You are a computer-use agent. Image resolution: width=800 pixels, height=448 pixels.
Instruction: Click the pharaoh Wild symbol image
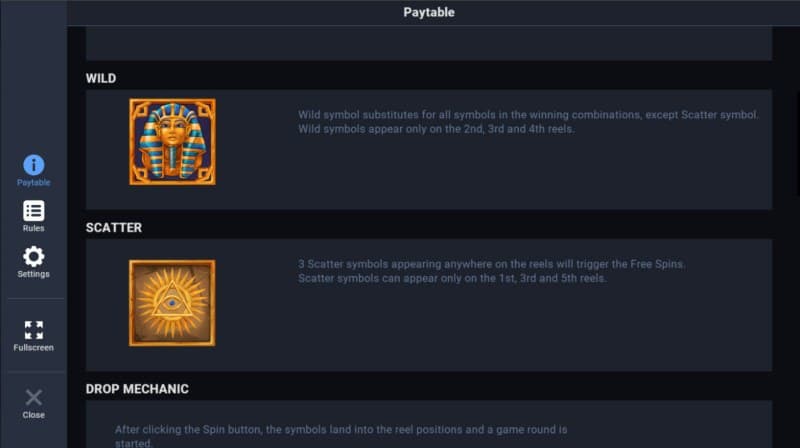[172, 142]
